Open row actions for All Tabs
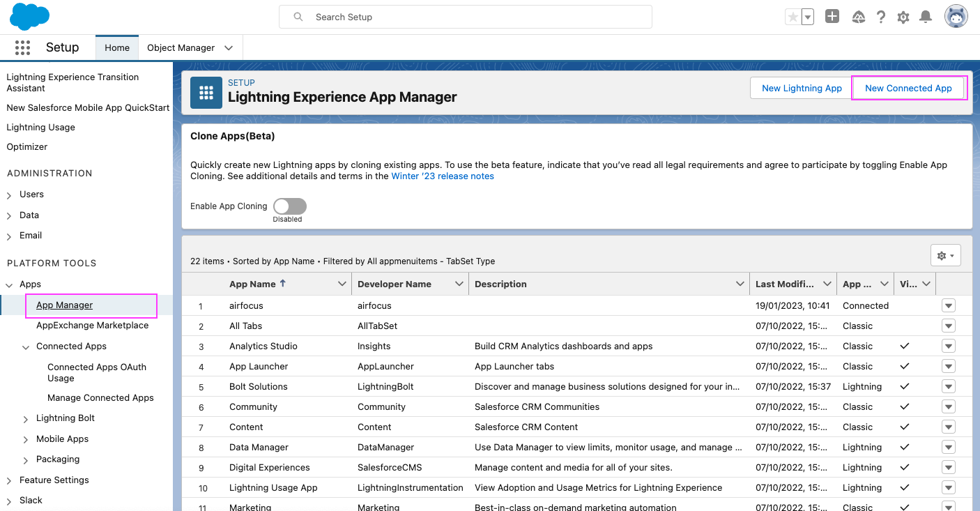The image size is (980, 511). tap(948, 326)
